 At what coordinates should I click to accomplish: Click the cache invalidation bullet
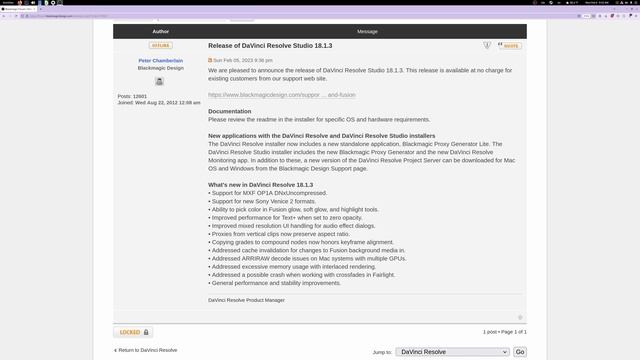pyautogui.click(x=307, y=250)
